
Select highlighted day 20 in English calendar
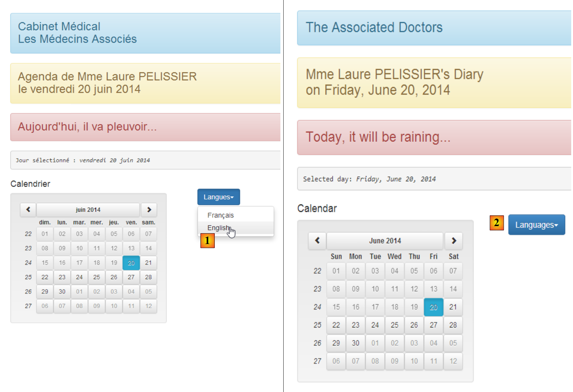(x=434, y=307)
